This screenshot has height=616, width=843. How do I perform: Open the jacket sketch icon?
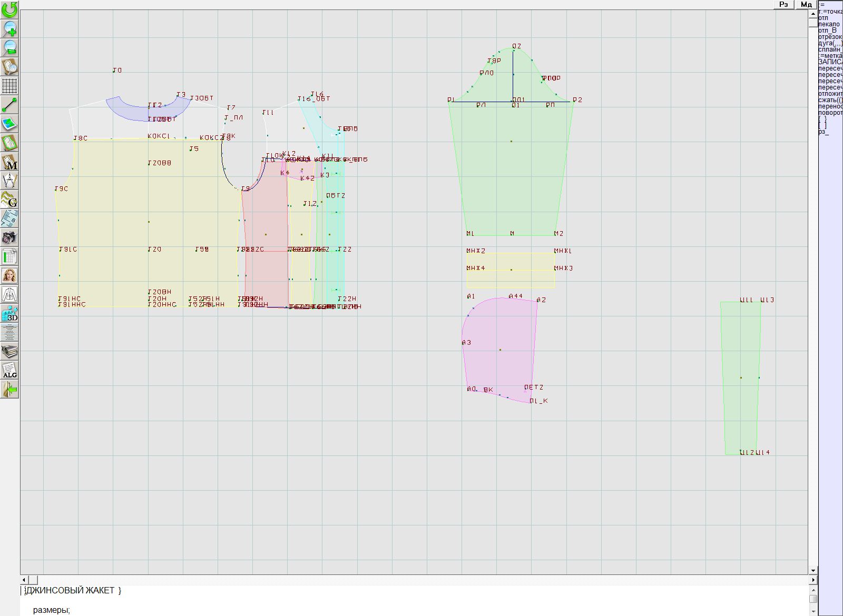9,294
